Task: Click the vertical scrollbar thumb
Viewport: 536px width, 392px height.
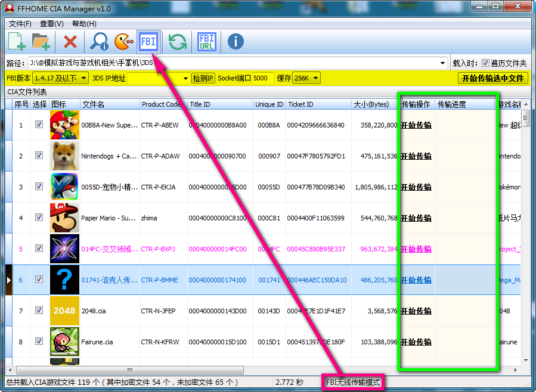Action: [526, 119]
